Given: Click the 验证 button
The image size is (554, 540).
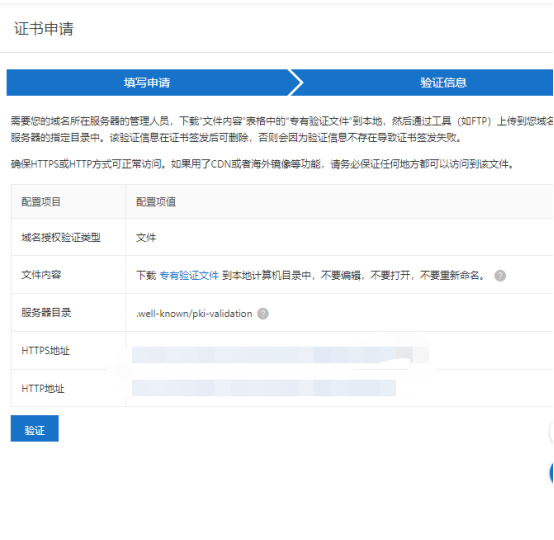Looking at the screenshot, I should [35, 428].
